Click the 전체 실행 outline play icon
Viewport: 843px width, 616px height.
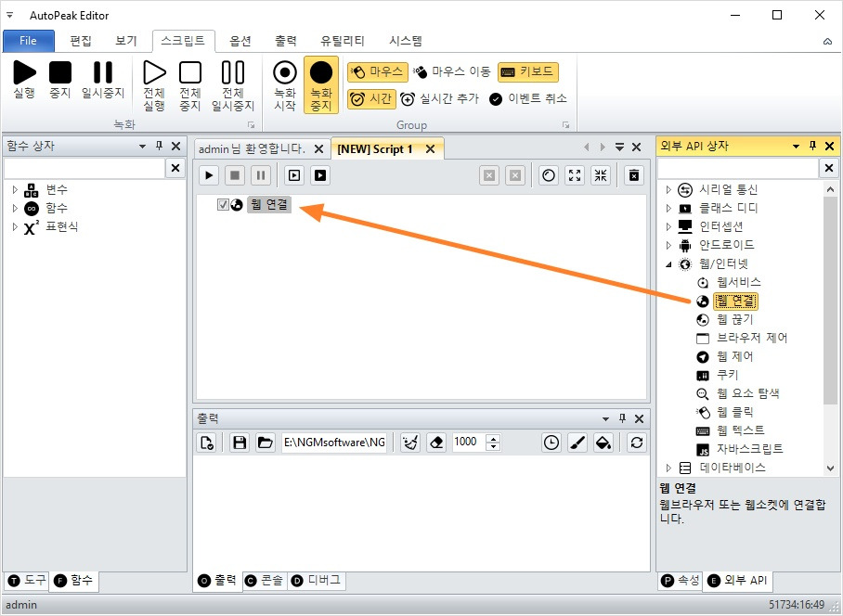pyautogui.click(x=154, y=72)
